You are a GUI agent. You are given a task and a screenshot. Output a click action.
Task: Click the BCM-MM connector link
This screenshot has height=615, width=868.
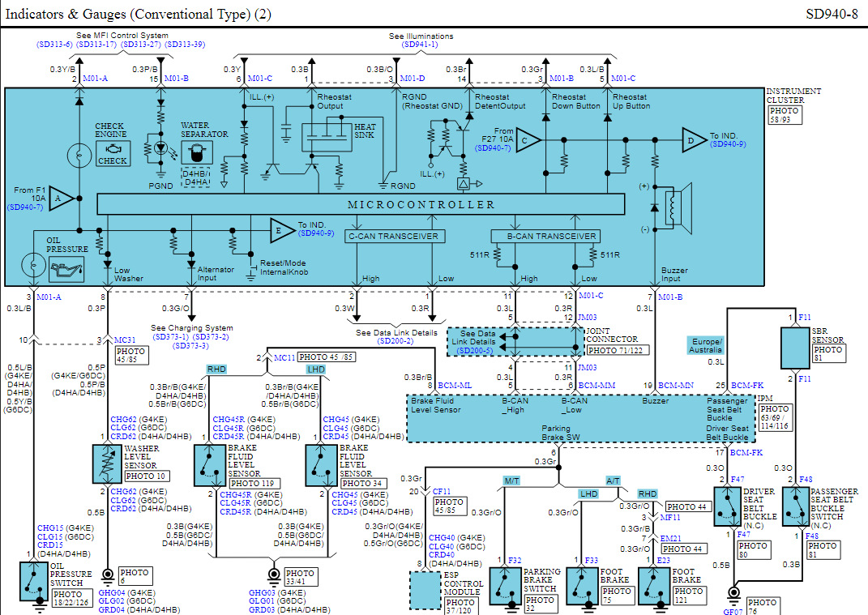(x=596, y=385)
